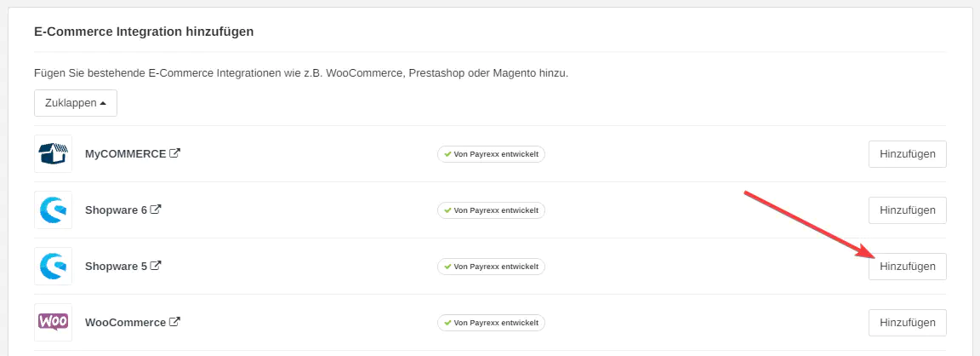Click the Shopware 5 logo icon
The image size is (980, 356).
point(53,267)
